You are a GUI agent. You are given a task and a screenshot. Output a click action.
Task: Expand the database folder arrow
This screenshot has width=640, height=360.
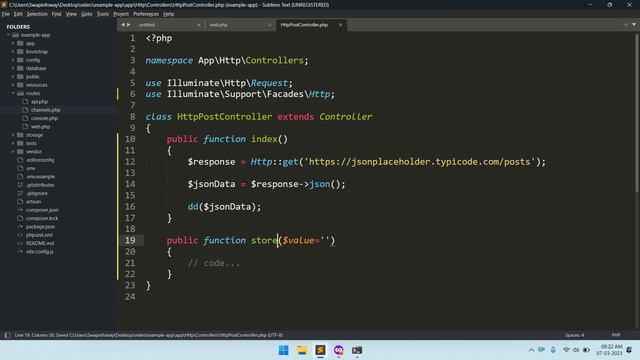13,68
